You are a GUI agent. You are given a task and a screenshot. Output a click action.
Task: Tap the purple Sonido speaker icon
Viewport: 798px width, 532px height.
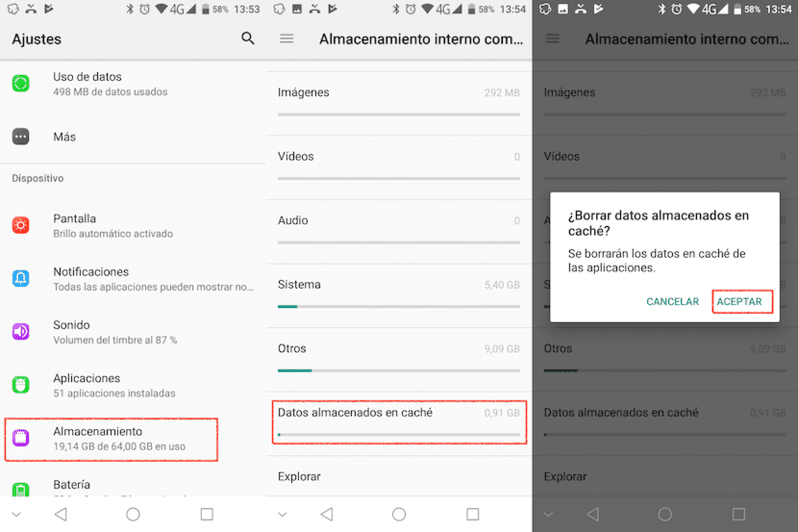click(x=21, y=331)
